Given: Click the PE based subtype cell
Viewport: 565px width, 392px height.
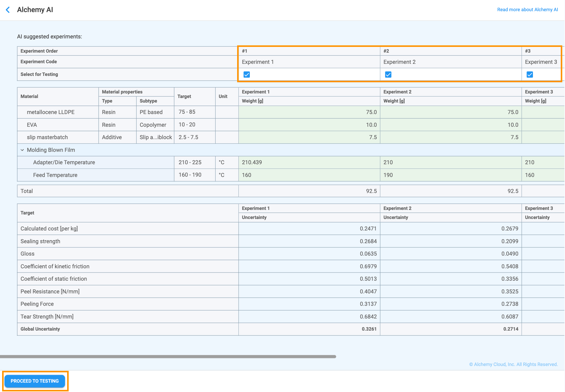Looking at the screenshot, I should pyautogui.click(x=155, y=112).
